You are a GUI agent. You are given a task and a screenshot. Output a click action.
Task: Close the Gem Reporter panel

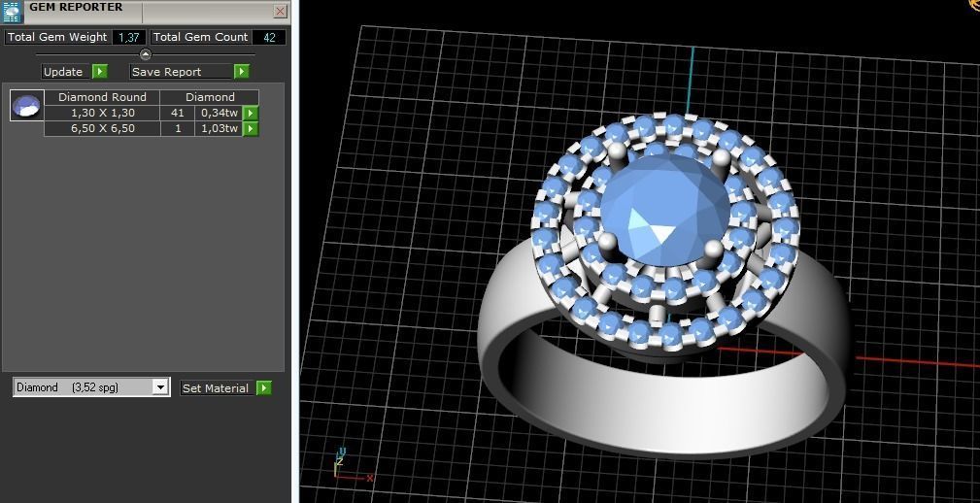coord(280,12)
